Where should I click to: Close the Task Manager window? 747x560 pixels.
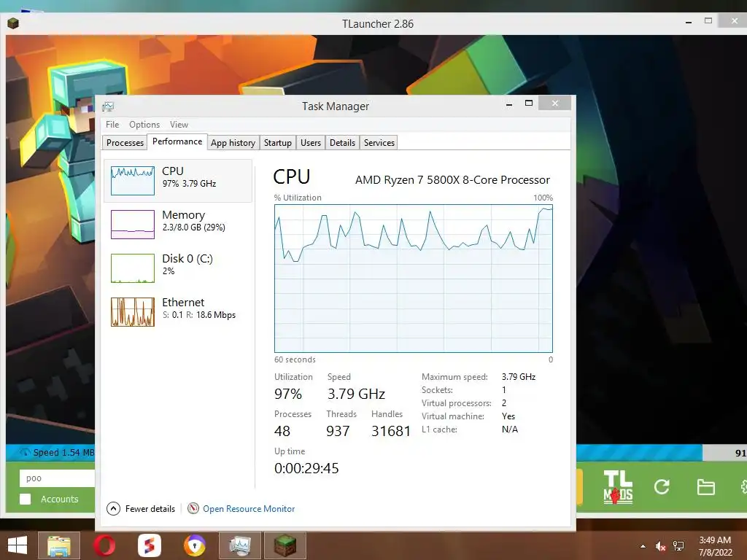555,104
